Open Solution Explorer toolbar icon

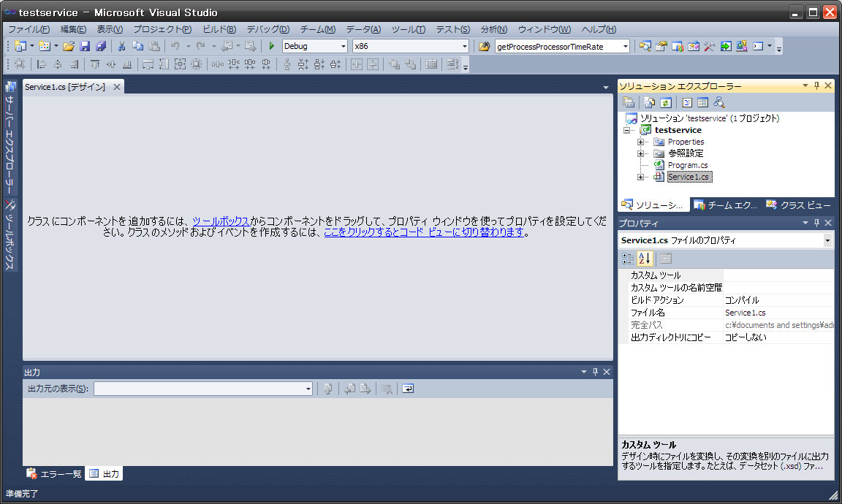(645, 46)
